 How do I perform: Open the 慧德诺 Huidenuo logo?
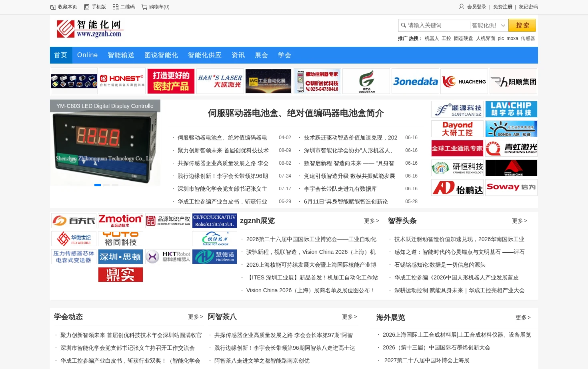[214, 257]
